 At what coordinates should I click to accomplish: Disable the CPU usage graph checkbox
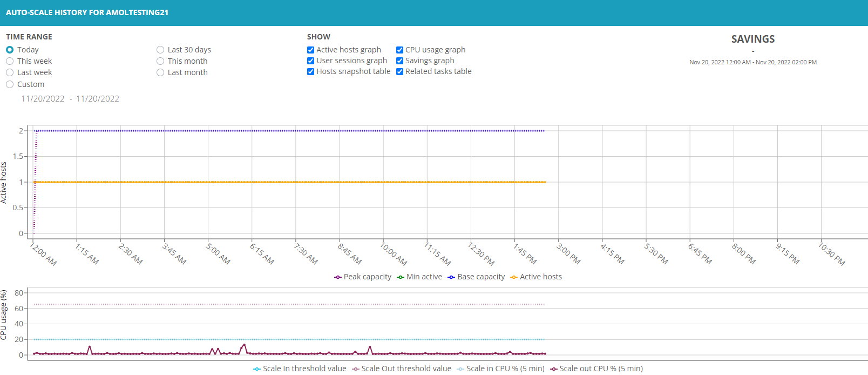pyautogui.click(x=400, y=50)
